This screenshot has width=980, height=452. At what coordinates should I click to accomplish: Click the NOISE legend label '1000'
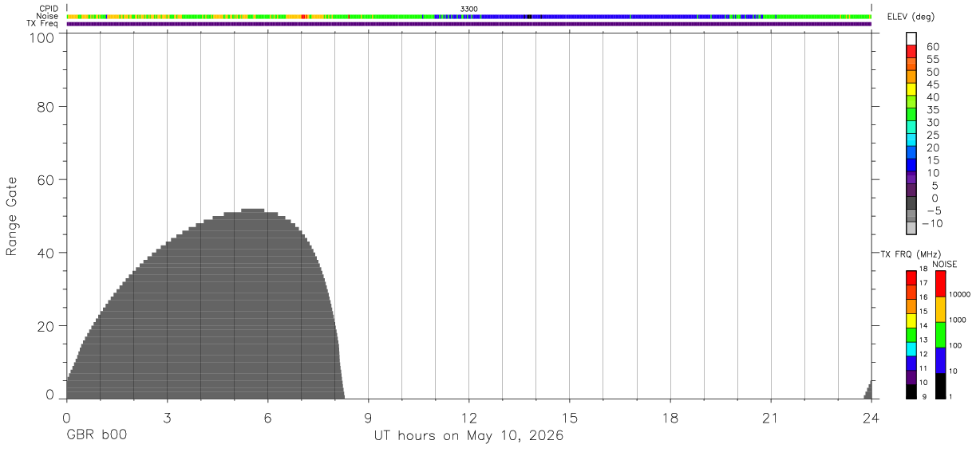point(959,320)
